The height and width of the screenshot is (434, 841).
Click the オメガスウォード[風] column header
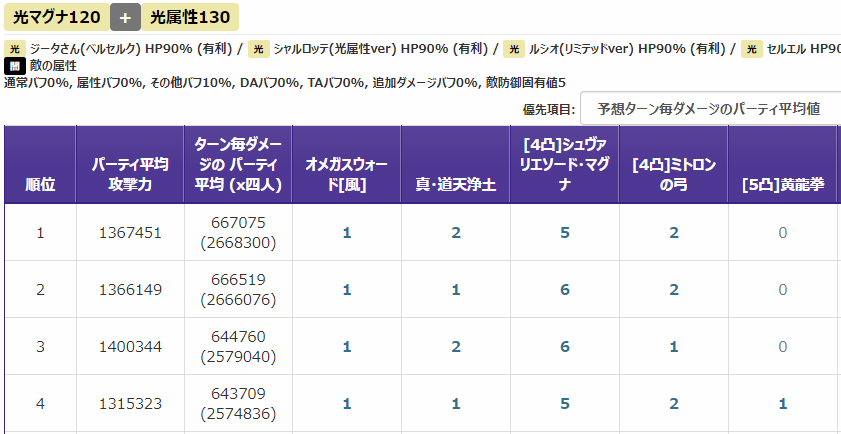coord(346,165)
